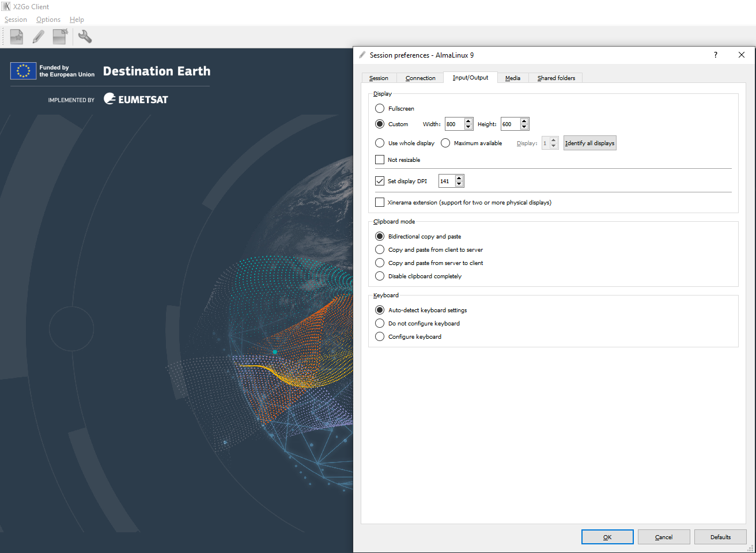Confirm with the OK button
This screenshot has width=756, height=553.
coord(607,537)
